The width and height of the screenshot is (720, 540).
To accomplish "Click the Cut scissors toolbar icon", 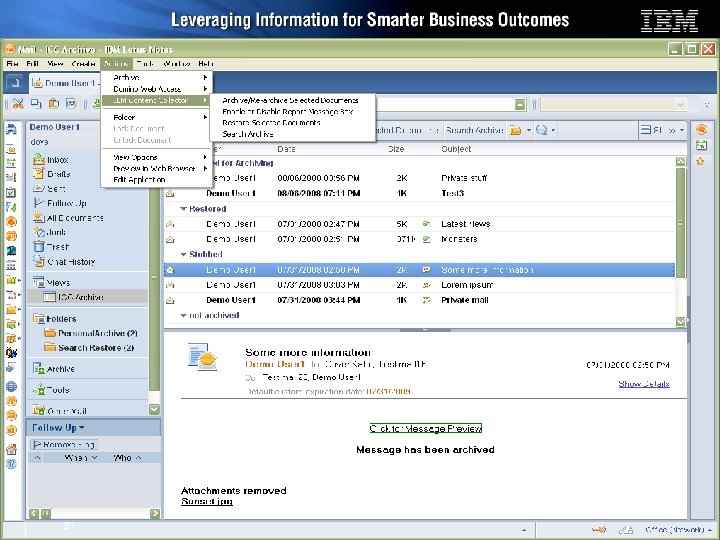I will [18, 104].
